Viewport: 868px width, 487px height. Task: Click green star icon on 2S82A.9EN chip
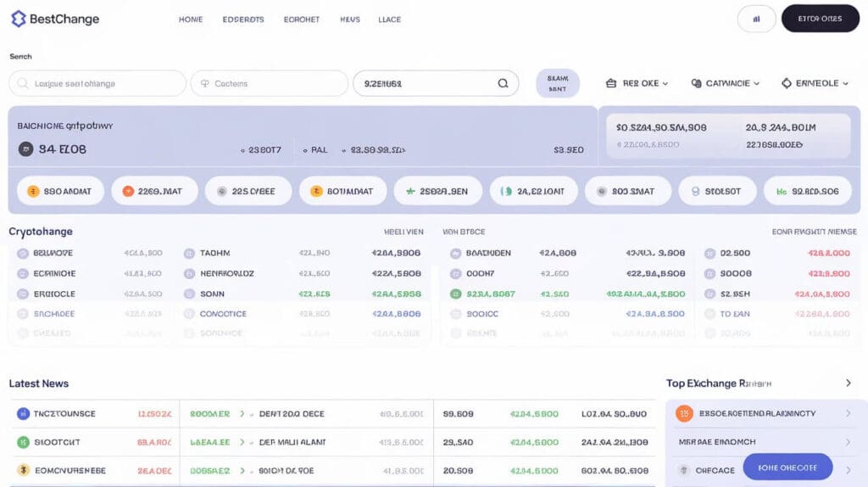[410, 191]
